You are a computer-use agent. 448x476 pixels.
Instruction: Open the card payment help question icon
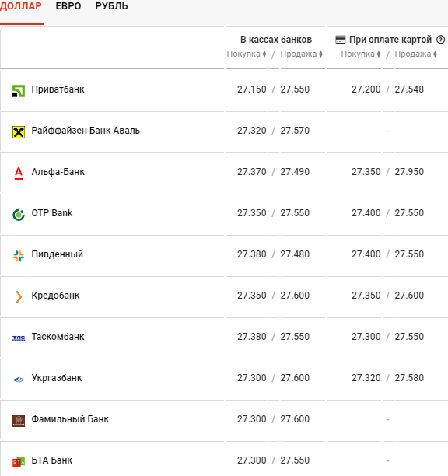click(x=440, y=40)
